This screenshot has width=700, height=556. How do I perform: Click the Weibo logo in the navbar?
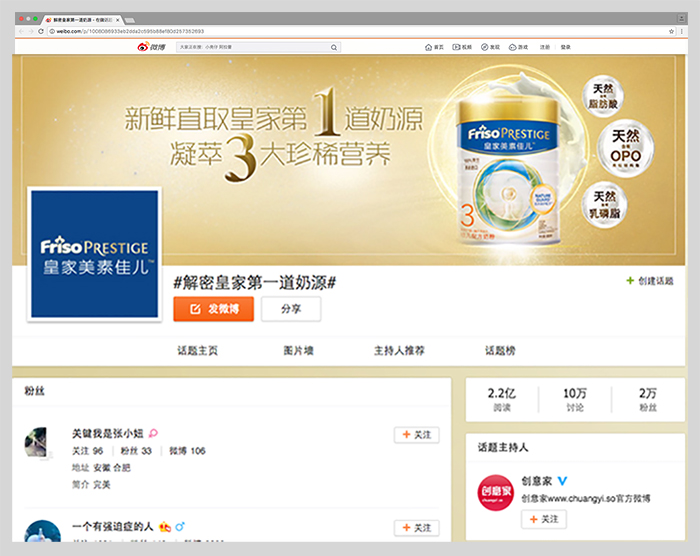tap(149, 47)
